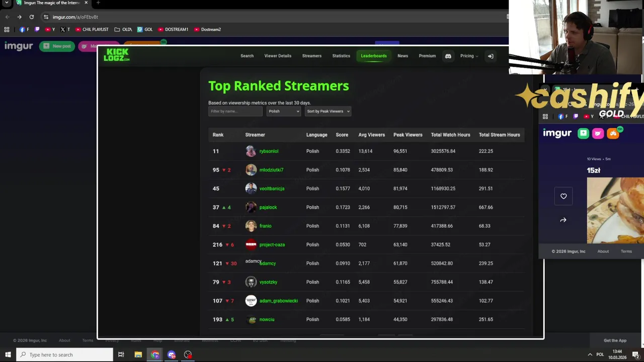644x362 pixels.
Task: Click the browser forward arrow
Action: tap(19, 17)
